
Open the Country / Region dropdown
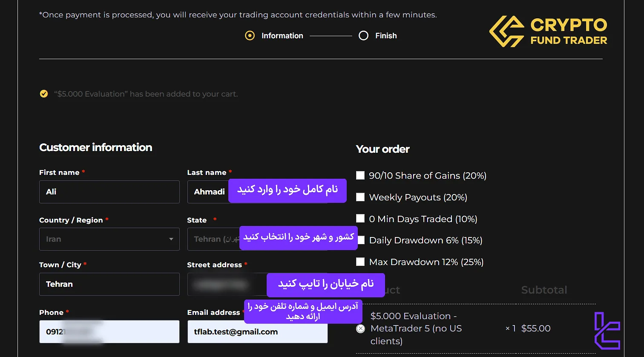tap(109, 239)
